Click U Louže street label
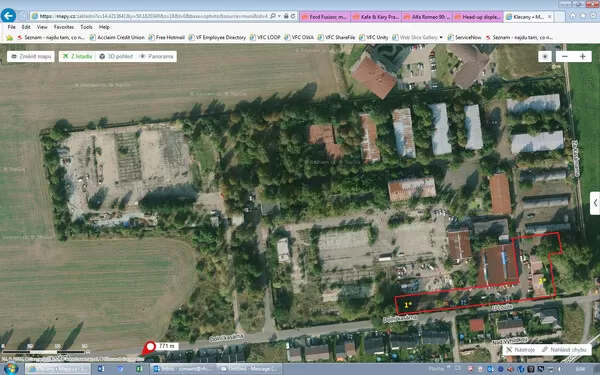600x375 pixels. coord(502,307)
